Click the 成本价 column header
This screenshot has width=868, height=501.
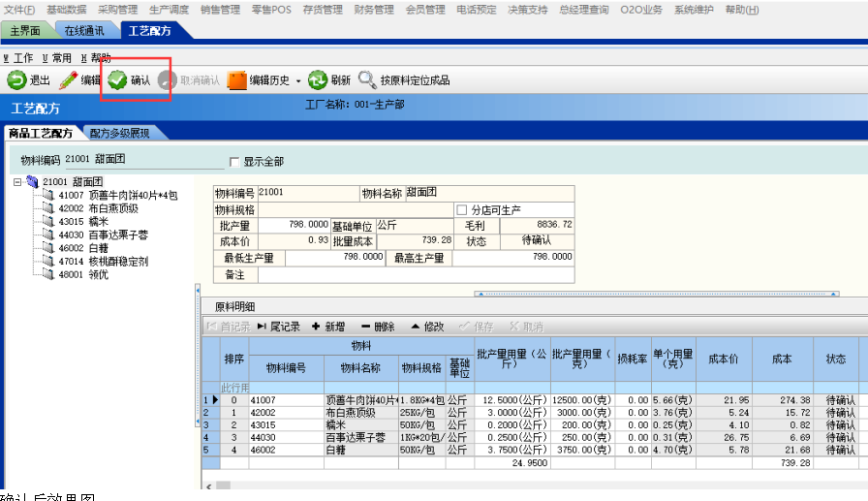tap(724, 359)
